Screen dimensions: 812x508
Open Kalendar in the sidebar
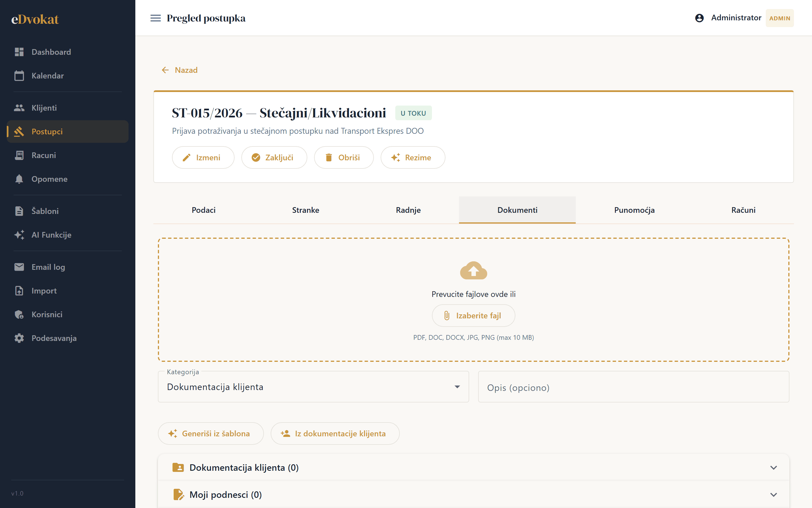pos(67,76)
